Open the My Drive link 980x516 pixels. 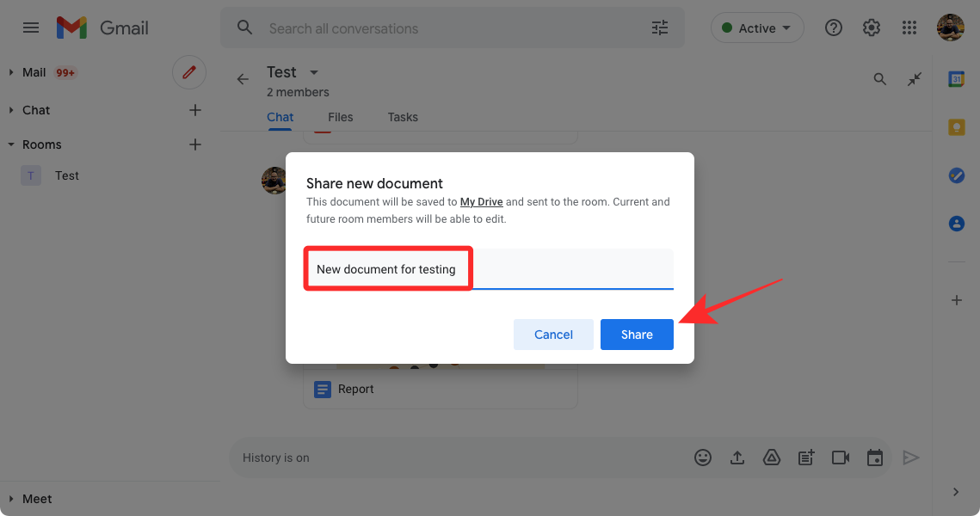point(481,202)
